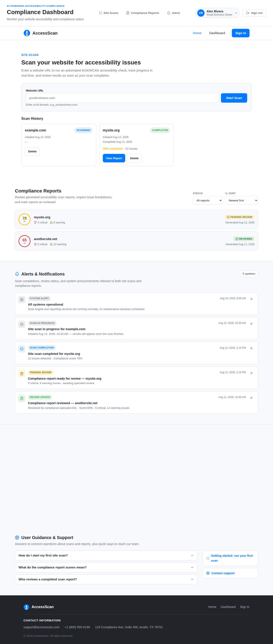Dismiss the anothersite.net report reviewed alert
The width and height of the screenshot is (273, 644).
[251, 398]
